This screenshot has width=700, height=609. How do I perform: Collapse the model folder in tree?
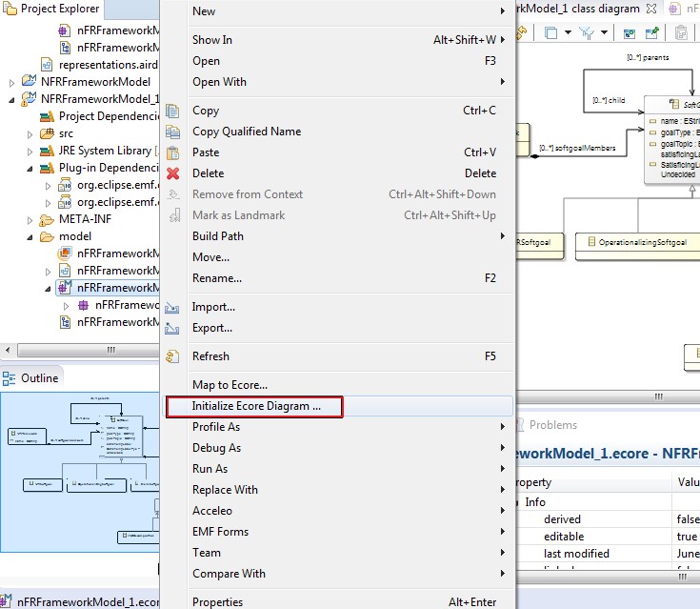tap(30, 237)
